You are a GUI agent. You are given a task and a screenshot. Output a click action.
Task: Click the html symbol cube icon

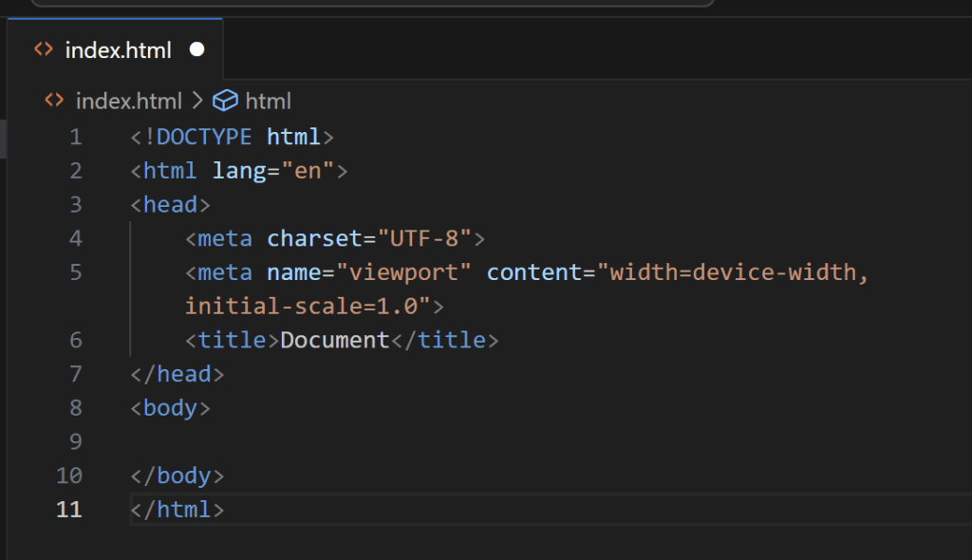click(x=225, y=101)
